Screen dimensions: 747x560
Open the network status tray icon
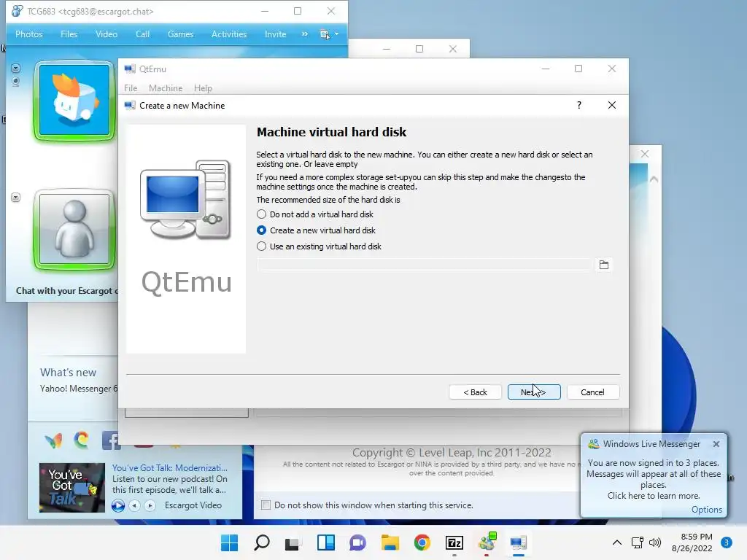click(x=637, y=542)
